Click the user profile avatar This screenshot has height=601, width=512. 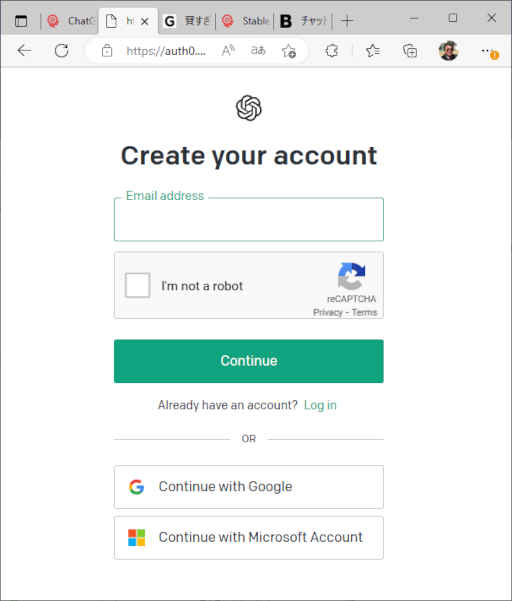448,51
